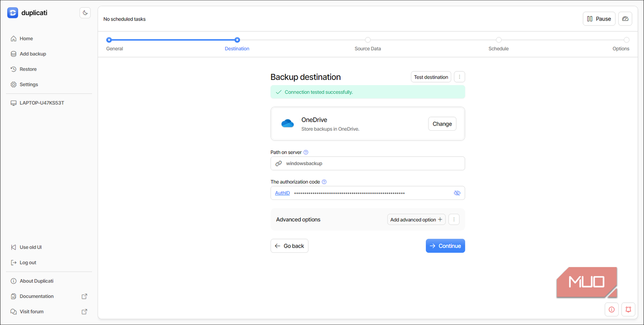Switch to the old UI
Viewport: 644px width, 325px height.
30,248
